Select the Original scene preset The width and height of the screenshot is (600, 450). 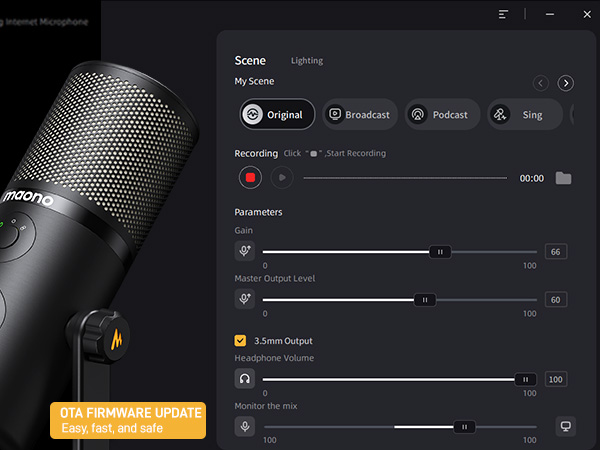pyautogui.click(x=277, y=114)
